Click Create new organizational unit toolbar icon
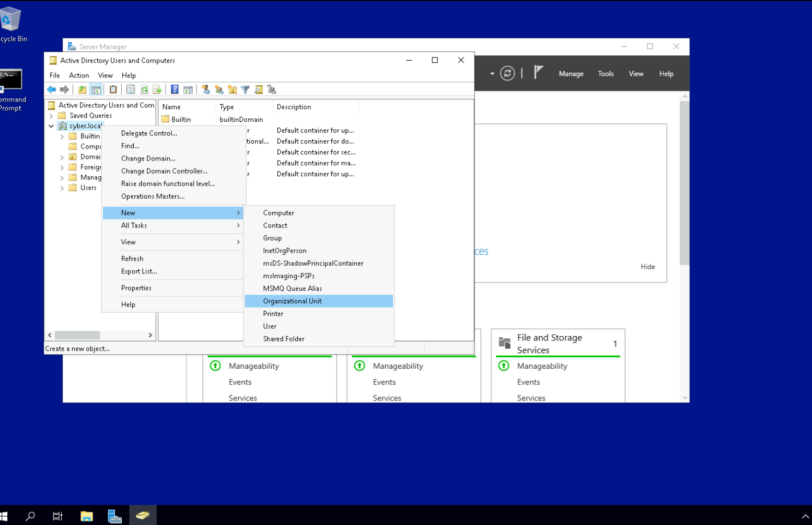This screenshot has height=525, width=812. [x=232, y=89]
